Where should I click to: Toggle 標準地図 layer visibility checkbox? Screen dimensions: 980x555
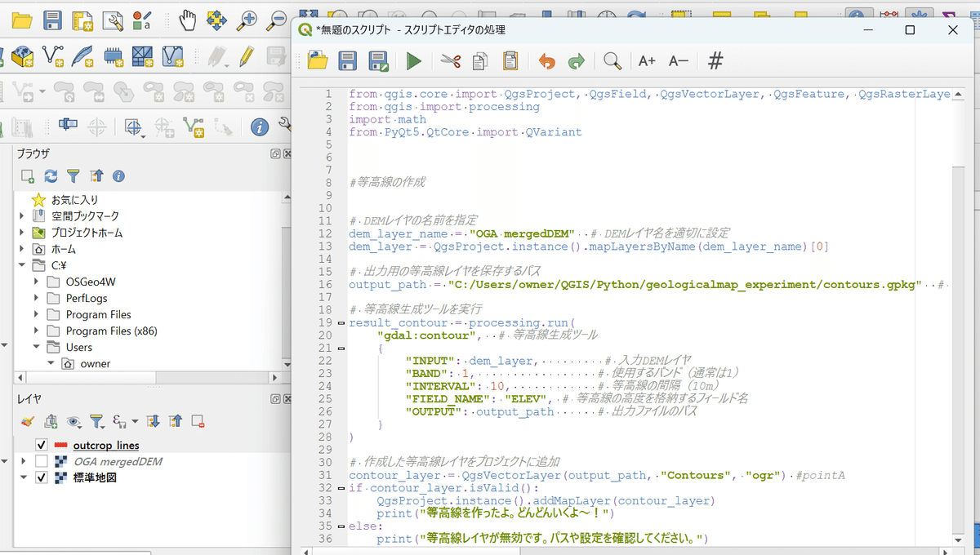(42, 477)
